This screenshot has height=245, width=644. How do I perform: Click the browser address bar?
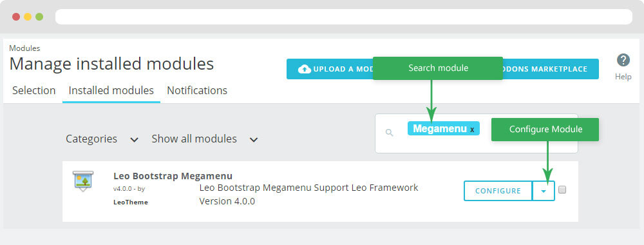tap(344, 17)
